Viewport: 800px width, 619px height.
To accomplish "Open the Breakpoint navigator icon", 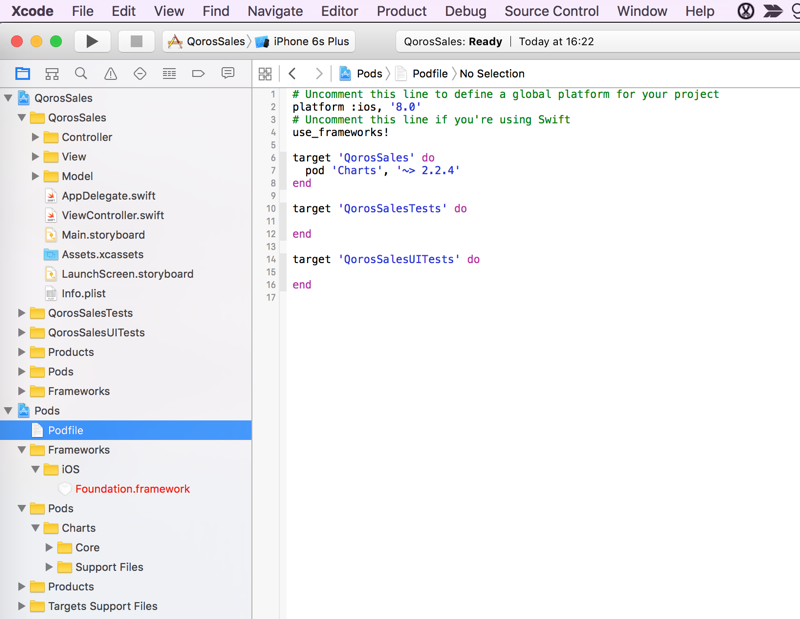I will click(198, 73).
